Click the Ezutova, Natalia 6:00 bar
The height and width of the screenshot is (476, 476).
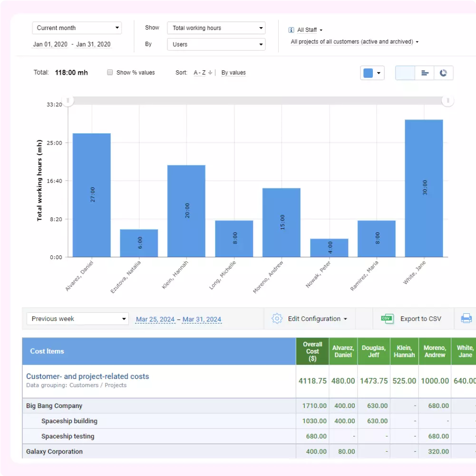point(139,243)
